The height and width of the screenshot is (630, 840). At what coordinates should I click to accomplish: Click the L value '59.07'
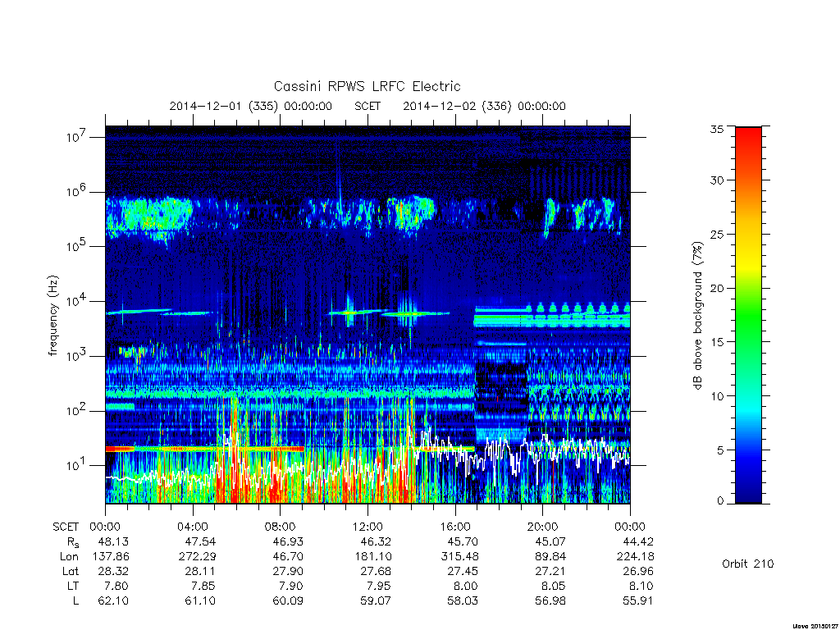pos(376,600)
